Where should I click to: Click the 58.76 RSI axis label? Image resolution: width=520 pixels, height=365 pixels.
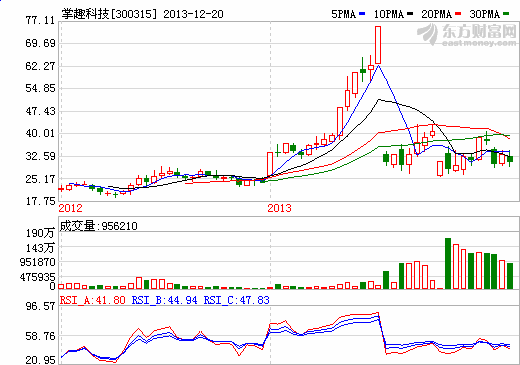40,336
